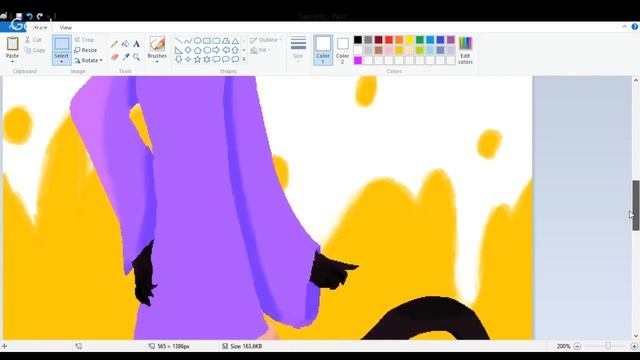Pick the black color swatch
The height and width of the screenshot is (360, 640).
(358, 40)
